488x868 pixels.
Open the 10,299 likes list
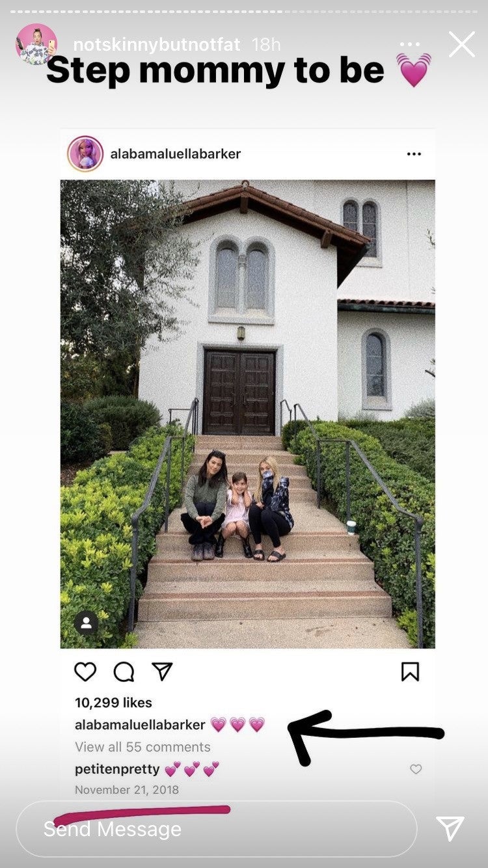pos(113,703)
